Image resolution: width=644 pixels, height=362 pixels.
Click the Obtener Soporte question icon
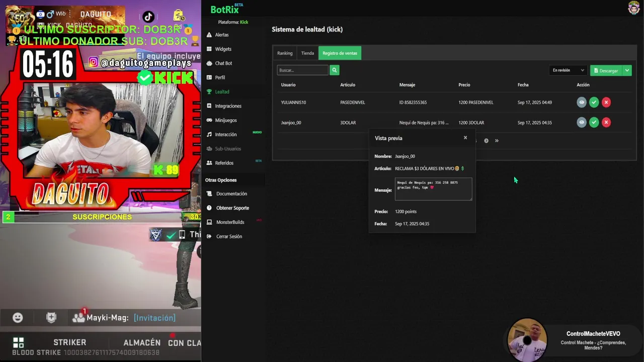[x=209, y=208]
